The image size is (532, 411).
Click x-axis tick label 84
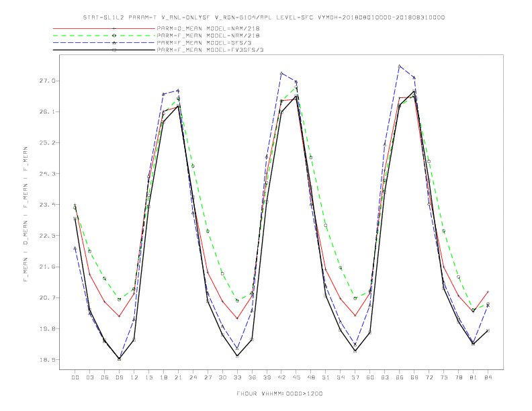488,377
